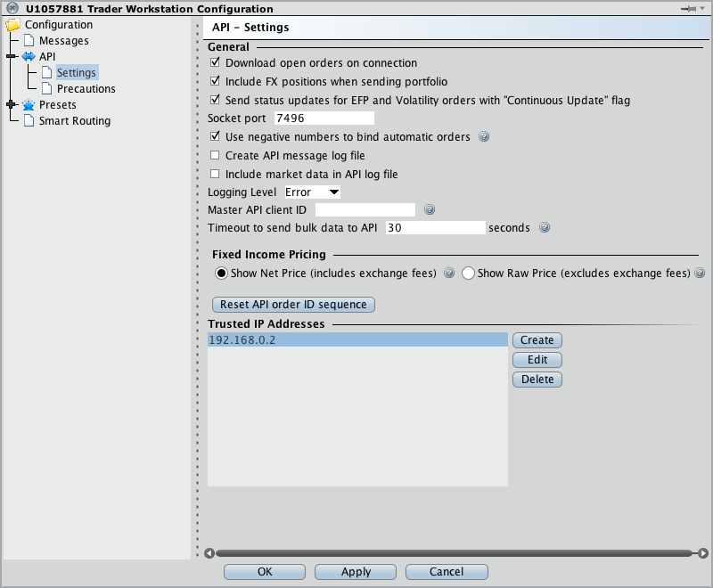
Task: Click the scrollbar left arrow
Action: coord(209,553)
